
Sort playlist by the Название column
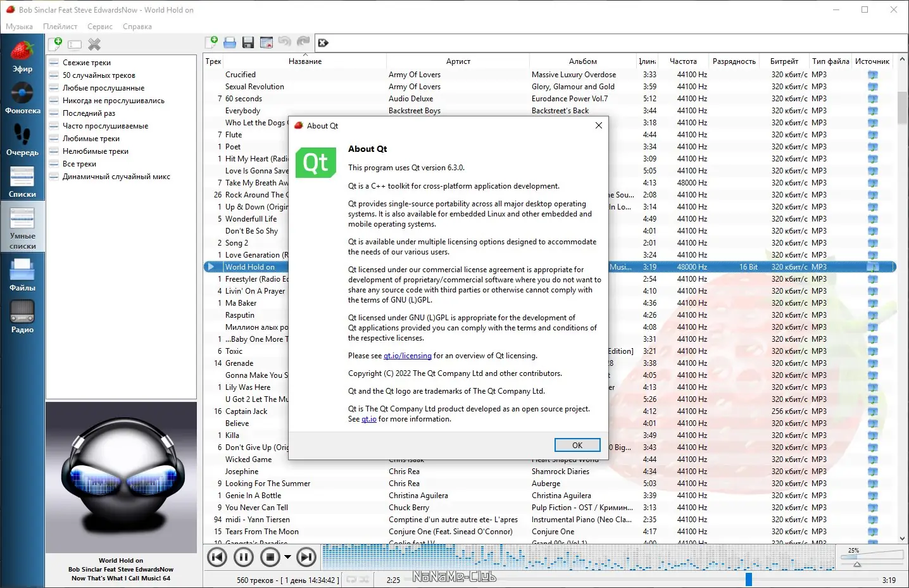coord(305,61)
